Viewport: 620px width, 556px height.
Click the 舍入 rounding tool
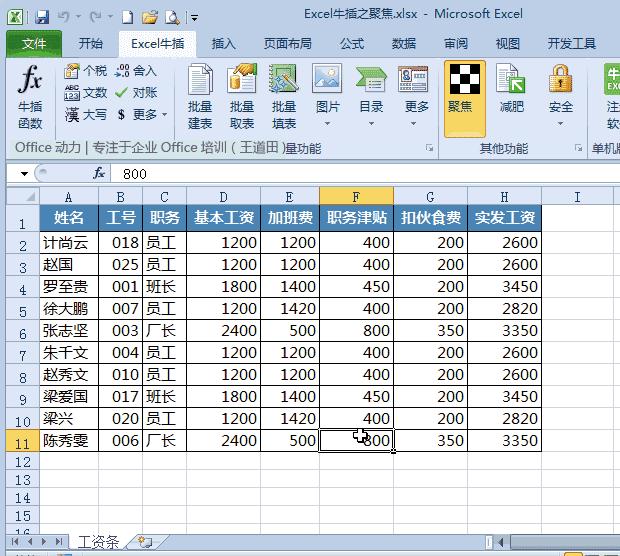tap(136, 71)
